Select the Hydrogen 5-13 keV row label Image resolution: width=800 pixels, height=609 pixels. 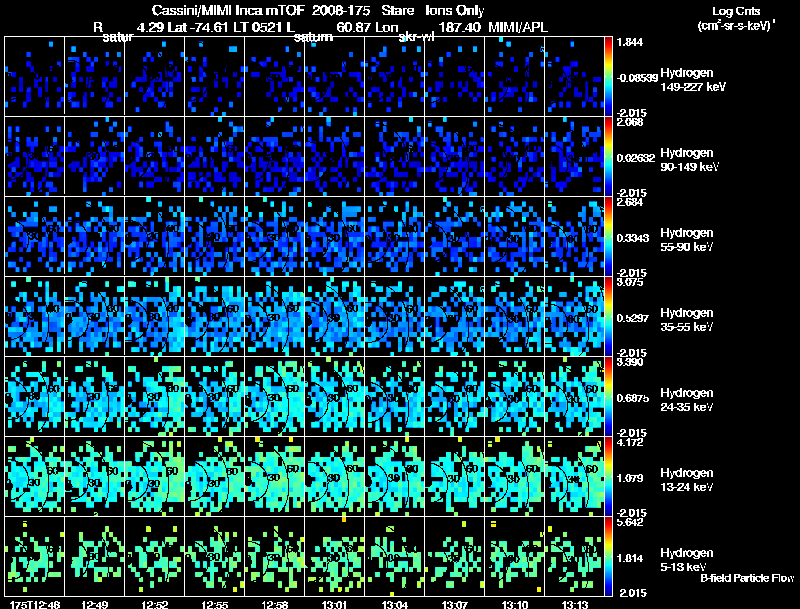(x=687, y=560)
